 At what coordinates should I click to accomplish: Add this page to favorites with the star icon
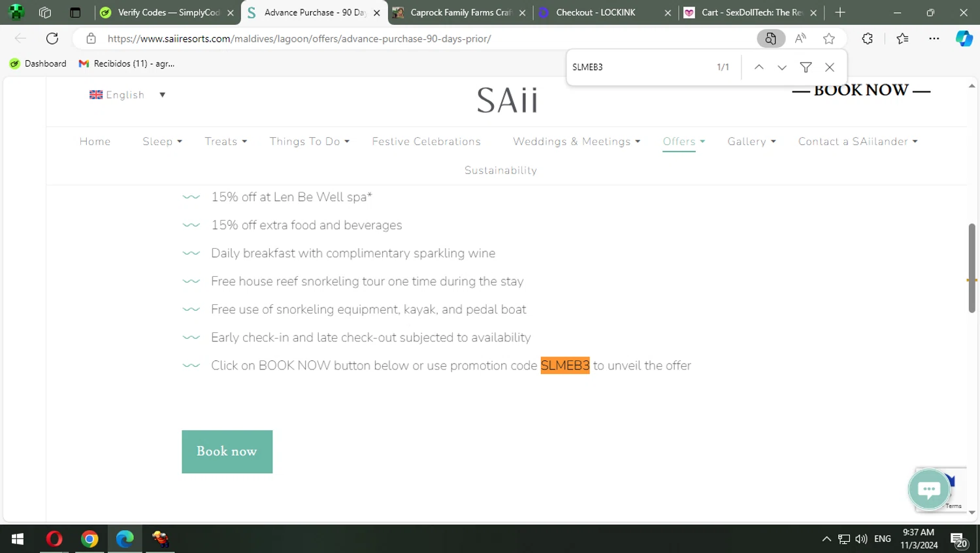(x=829, y=39)
